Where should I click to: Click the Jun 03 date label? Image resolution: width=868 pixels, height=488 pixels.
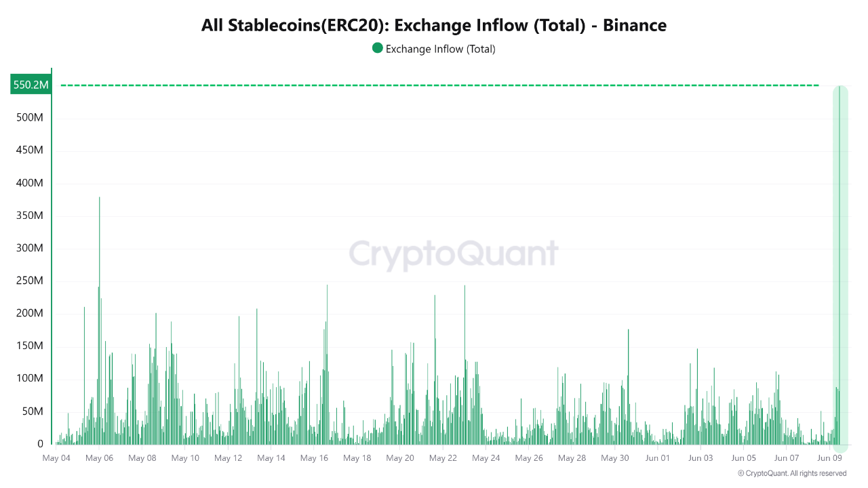(701, 458)
